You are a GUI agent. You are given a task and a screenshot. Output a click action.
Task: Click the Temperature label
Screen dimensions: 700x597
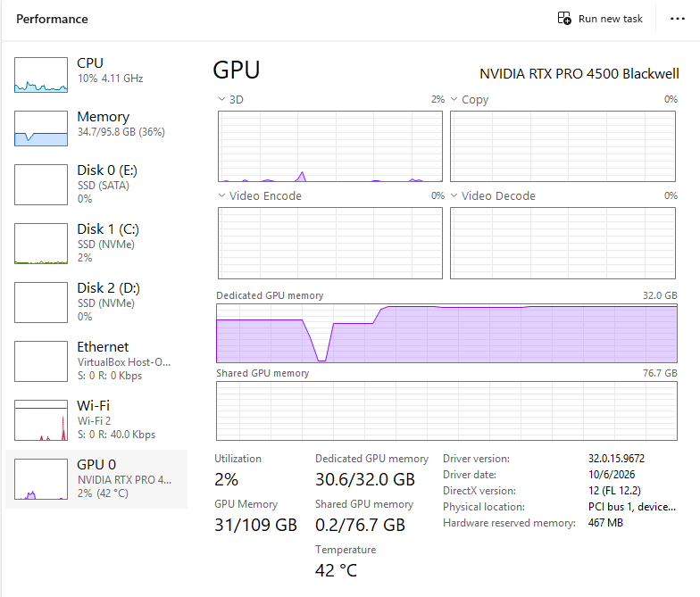[x=346, y=550]
